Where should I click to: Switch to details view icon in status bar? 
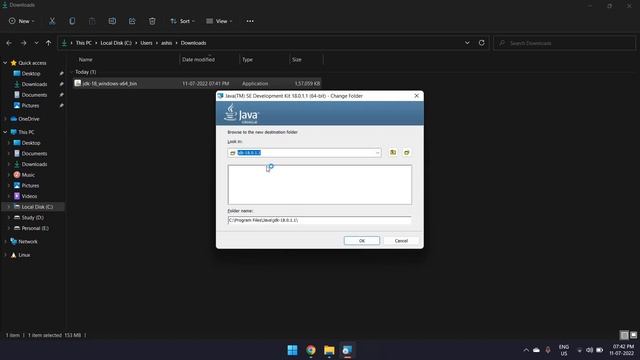click(624, 335)
